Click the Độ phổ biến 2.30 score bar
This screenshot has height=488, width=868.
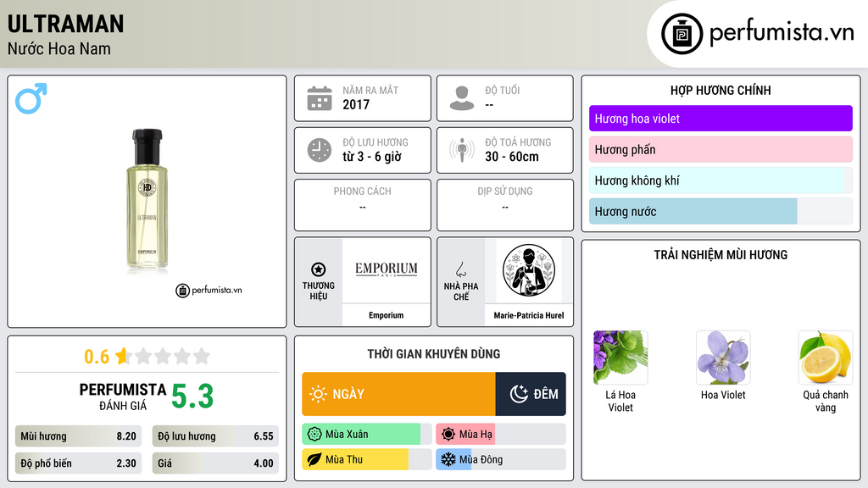point(79,463)
